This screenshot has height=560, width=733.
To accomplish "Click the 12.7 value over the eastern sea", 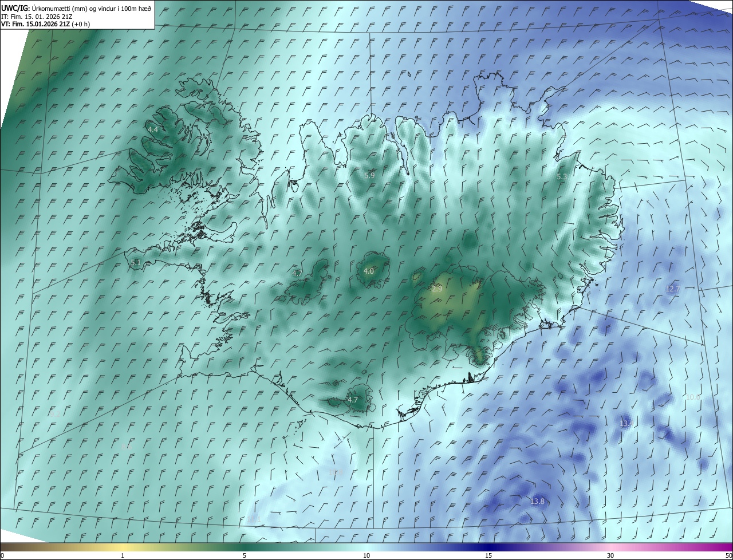I will [x=673, y=289].
